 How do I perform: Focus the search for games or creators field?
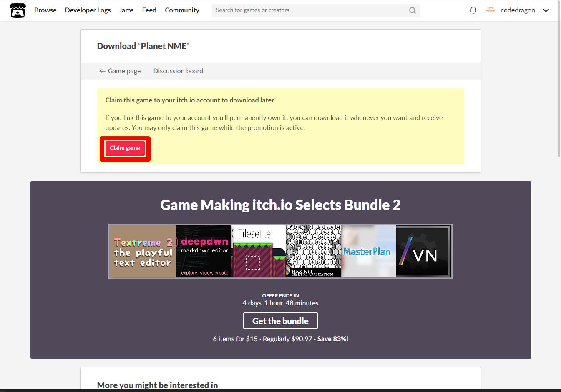point(316,10)
